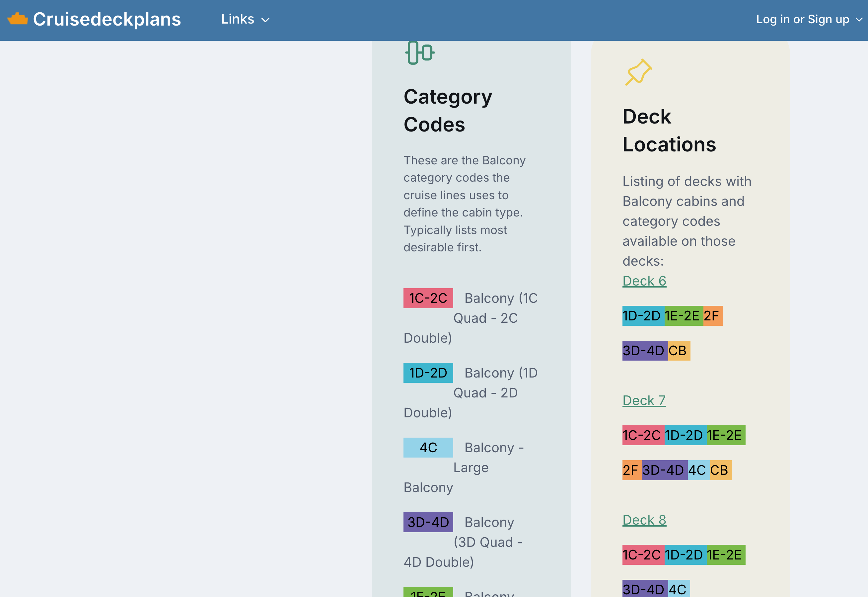Open the Deck 8 link
The height and width of the screenshot is (597, 868).
coord(644,520)
